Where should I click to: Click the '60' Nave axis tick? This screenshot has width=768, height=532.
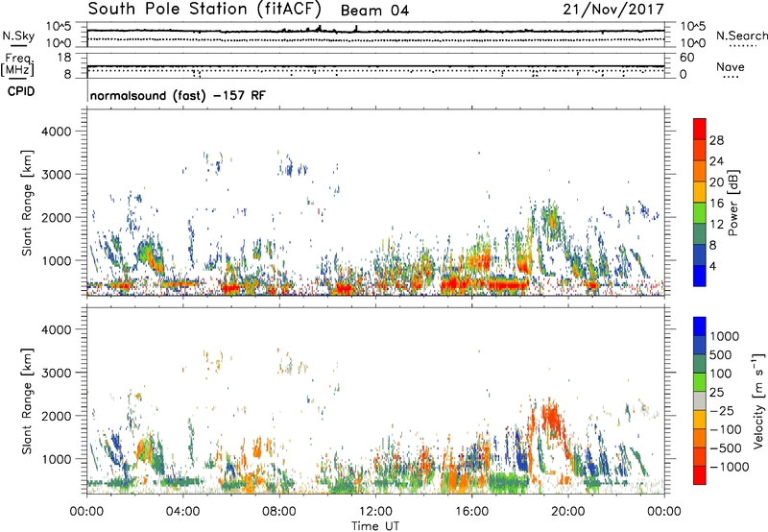[x=687, y=58]
